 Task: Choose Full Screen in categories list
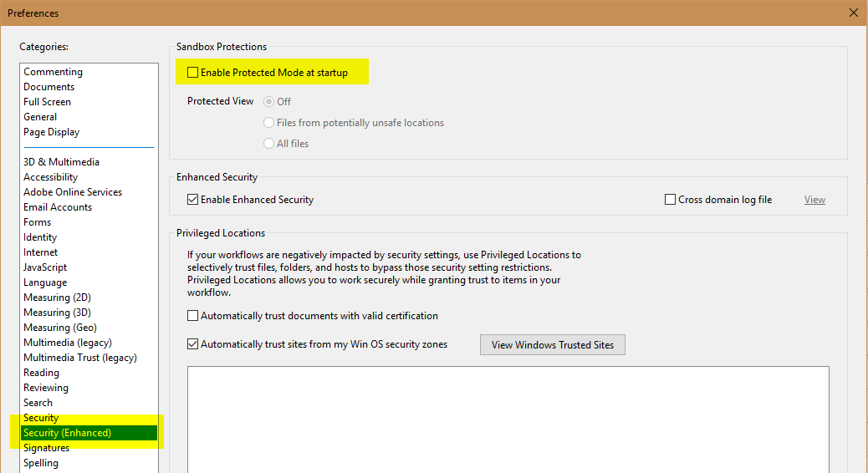(47, 102)
